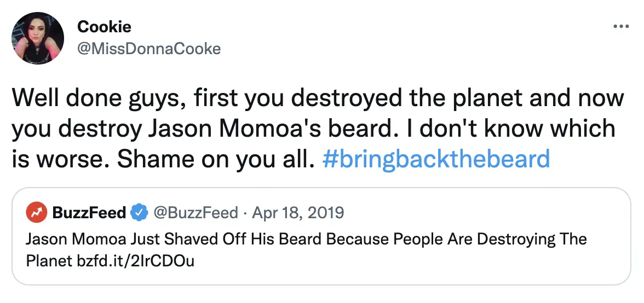The height and width of the screenshot is (303, 644).
Task: Click the red BuzzFeed logo icon
Action: point(37,212)
